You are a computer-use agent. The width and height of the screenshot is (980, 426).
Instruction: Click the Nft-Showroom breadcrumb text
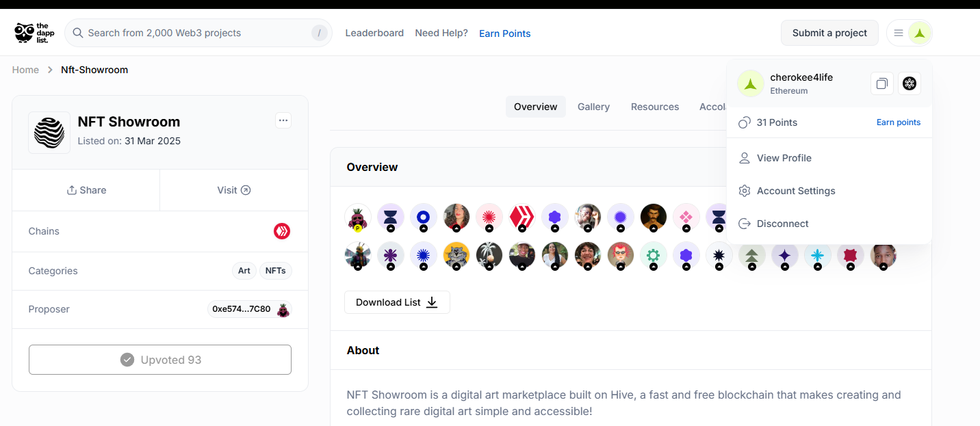pos(94,70)
